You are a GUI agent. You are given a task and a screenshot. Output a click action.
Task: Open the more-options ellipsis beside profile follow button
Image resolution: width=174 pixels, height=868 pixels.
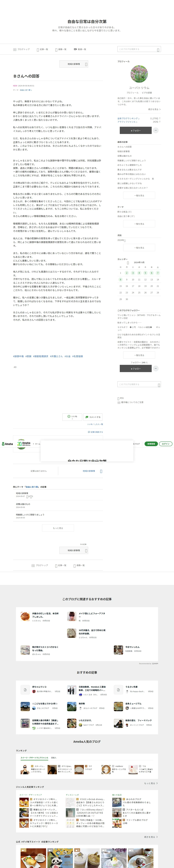click(x=156, y=130)
